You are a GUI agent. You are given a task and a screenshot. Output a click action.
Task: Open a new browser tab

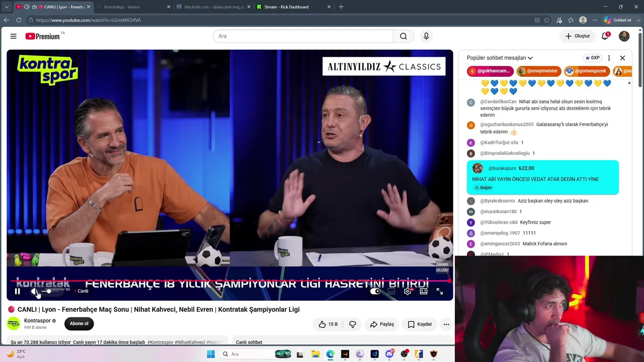click(341, 7)
